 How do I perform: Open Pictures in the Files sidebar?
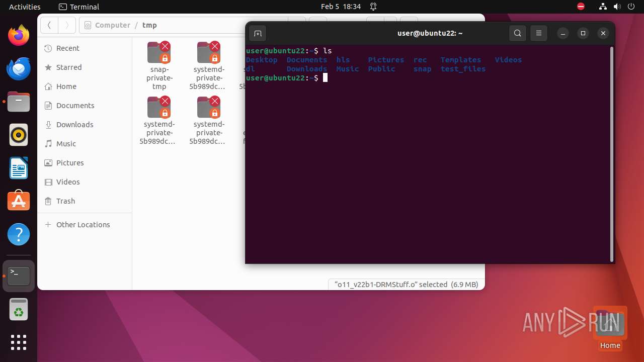[x=85, y=163]
